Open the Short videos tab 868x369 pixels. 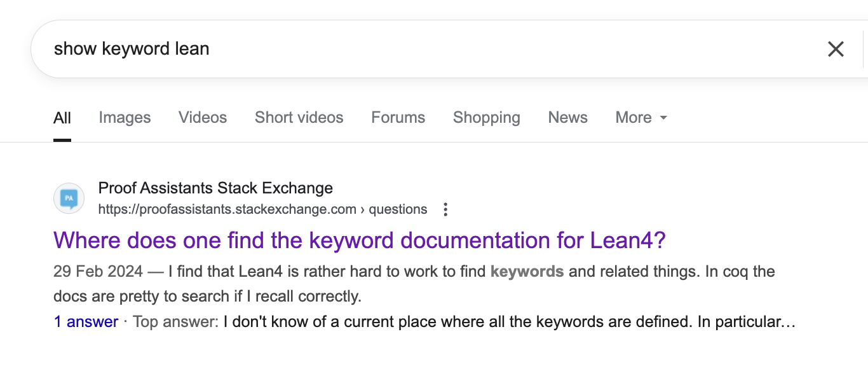(299, 118)
